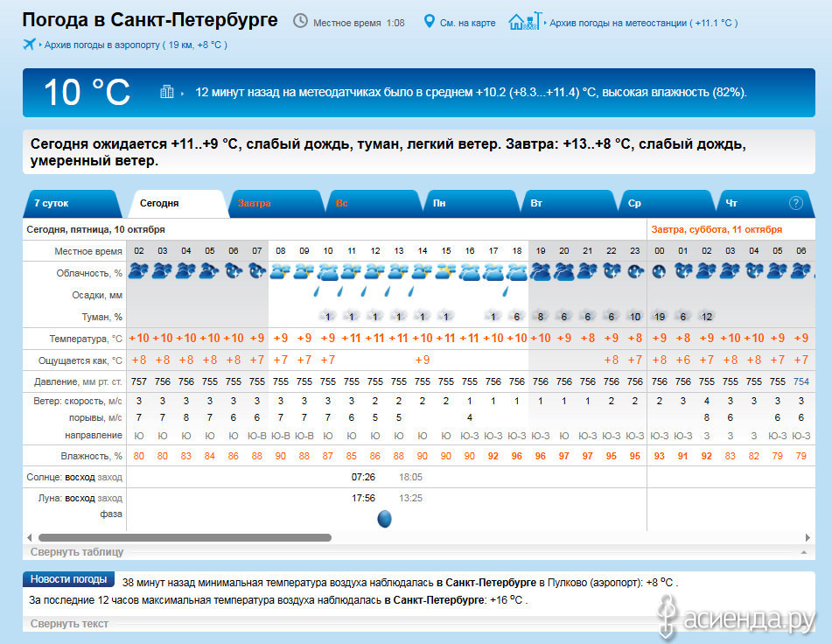Click the horizontal scrollbar thumb under the table
832x644 pixels.
coord(184,537)
